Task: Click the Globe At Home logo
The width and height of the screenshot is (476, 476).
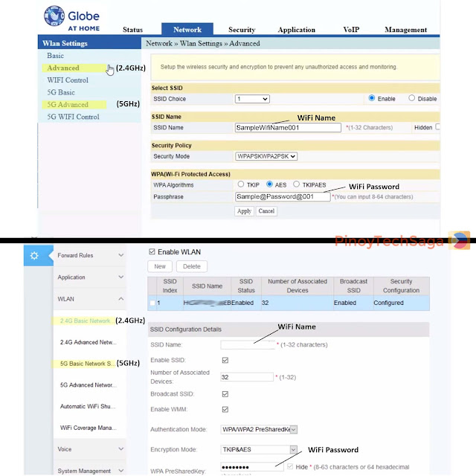Action: coord(71,18)
